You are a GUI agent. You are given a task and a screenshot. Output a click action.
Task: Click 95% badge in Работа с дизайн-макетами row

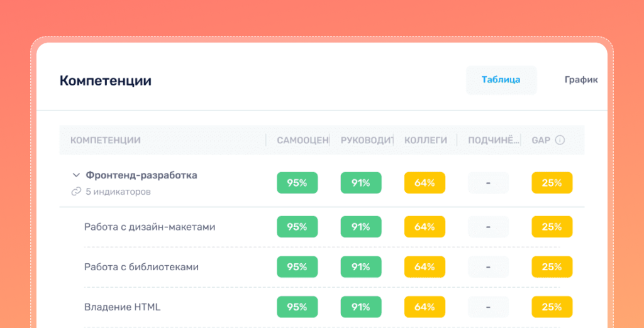297,227
